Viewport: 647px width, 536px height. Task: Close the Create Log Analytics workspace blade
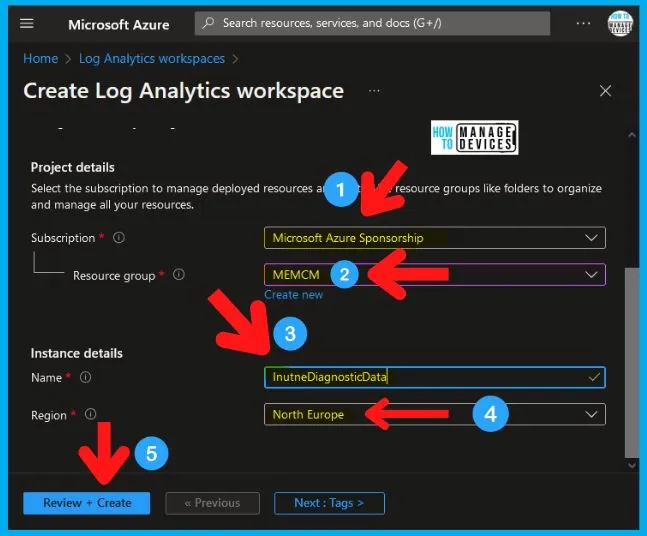point(605,91)
